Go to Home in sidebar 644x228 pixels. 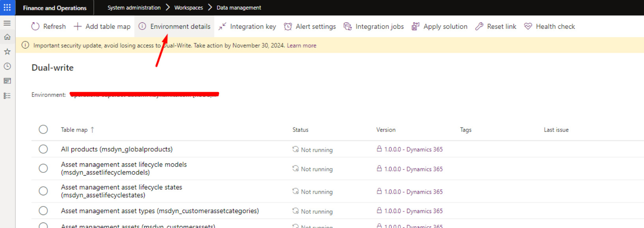tap(7, 37)
